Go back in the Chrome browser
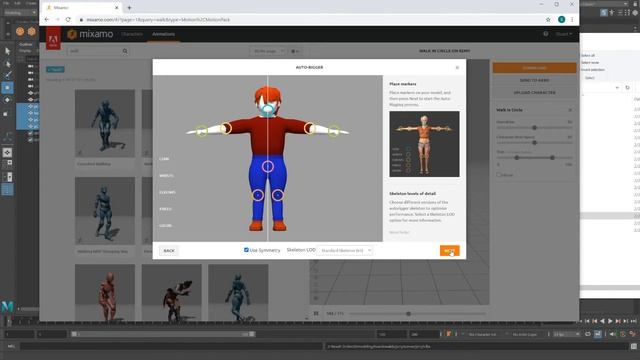The height and width of the screenshot is (360, 640). (x=47, y=20)
